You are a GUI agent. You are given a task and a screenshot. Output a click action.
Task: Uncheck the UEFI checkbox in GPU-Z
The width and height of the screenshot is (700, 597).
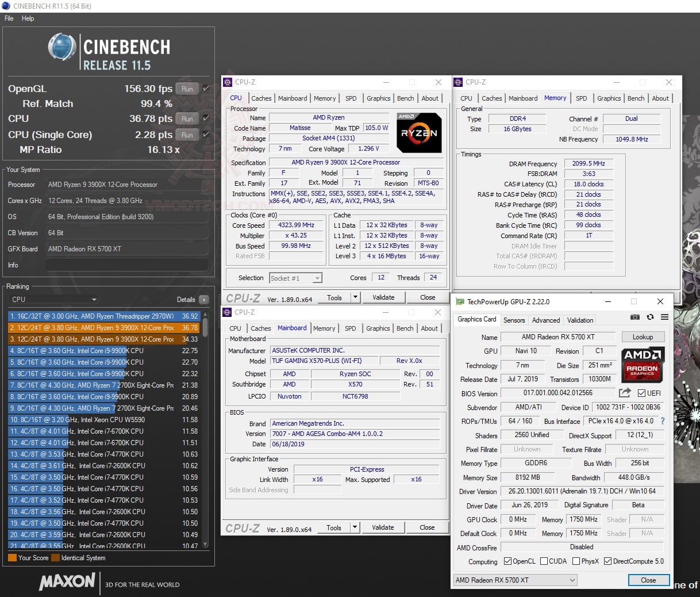pos(642,393)
